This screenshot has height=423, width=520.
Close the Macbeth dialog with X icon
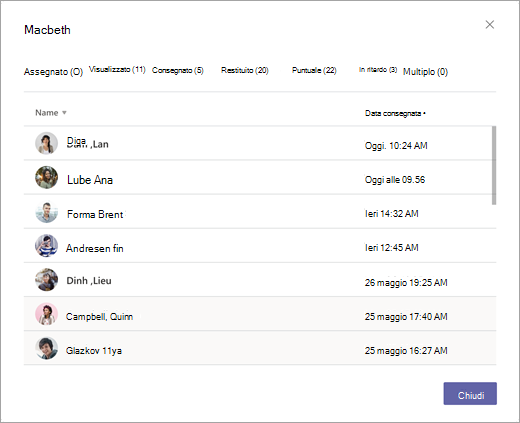pos(489,25)
